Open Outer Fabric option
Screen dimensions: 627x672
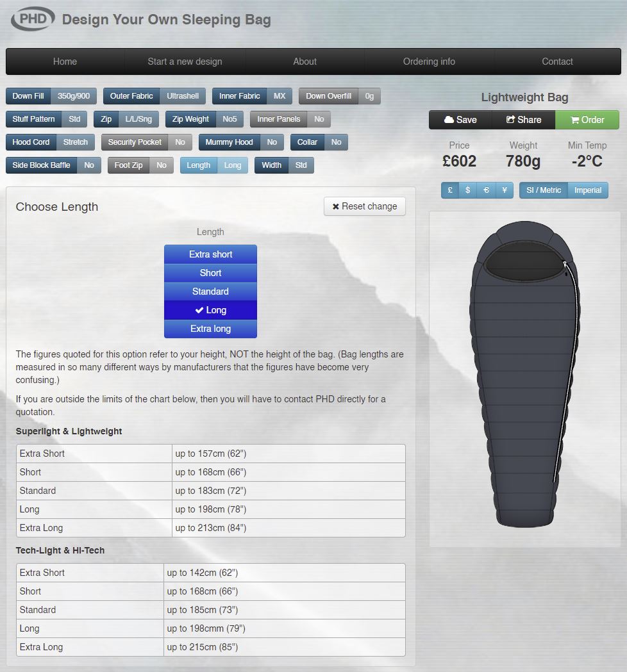(x=155, y=96)
